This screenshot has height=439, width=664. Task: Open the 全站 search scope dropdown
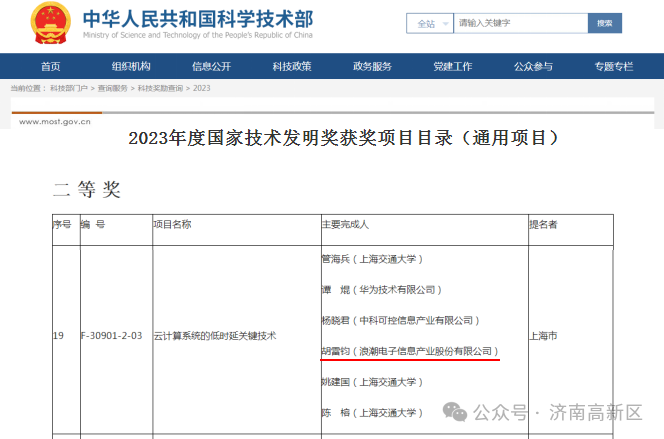click(430, 23)
